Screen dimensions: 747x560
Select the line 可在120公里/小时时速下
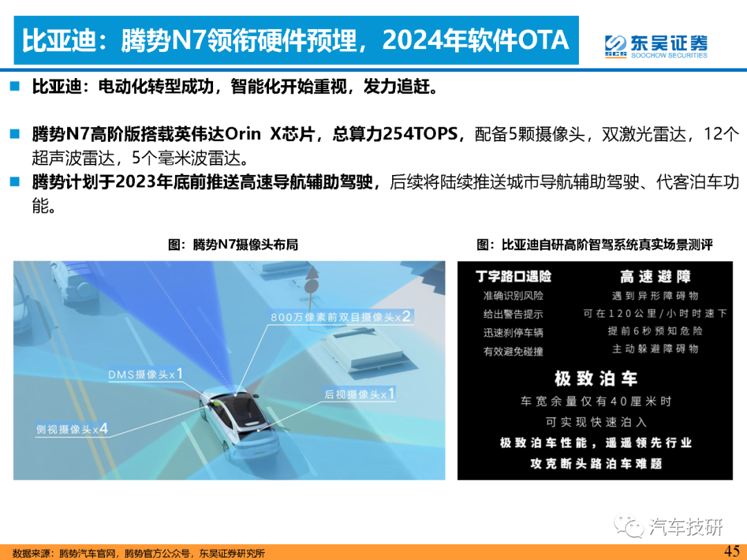click(655, 313)
